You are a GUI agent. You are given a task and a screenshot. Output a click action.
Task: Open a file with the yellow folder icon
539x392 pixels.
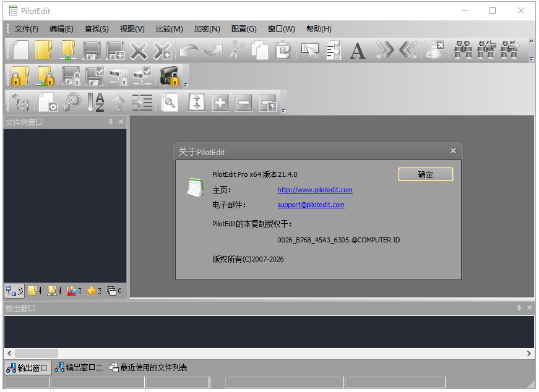tap(44, 50)
